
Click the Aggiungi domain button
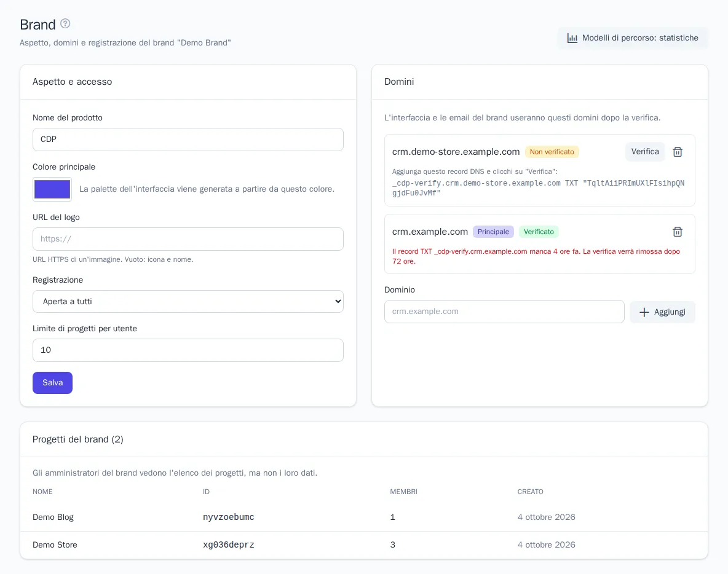(x=662, y=312)
